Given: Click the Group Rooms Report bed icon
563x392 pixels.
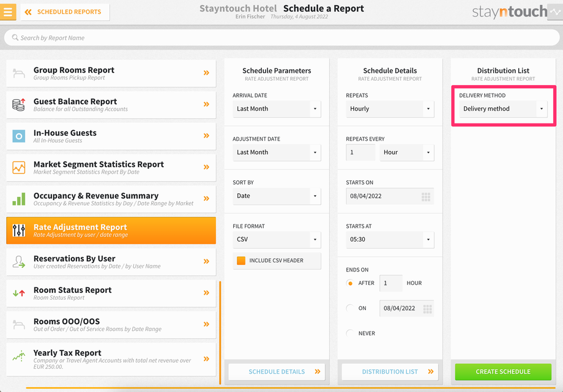Looking at the screenshot, I should [x=19, y=73].
